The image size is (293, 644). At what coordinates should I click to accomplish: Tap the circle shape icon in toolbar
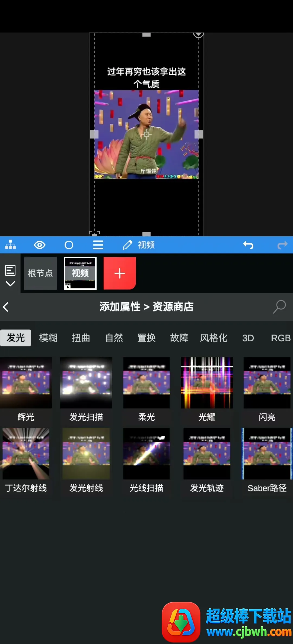(x=69, y=245)
